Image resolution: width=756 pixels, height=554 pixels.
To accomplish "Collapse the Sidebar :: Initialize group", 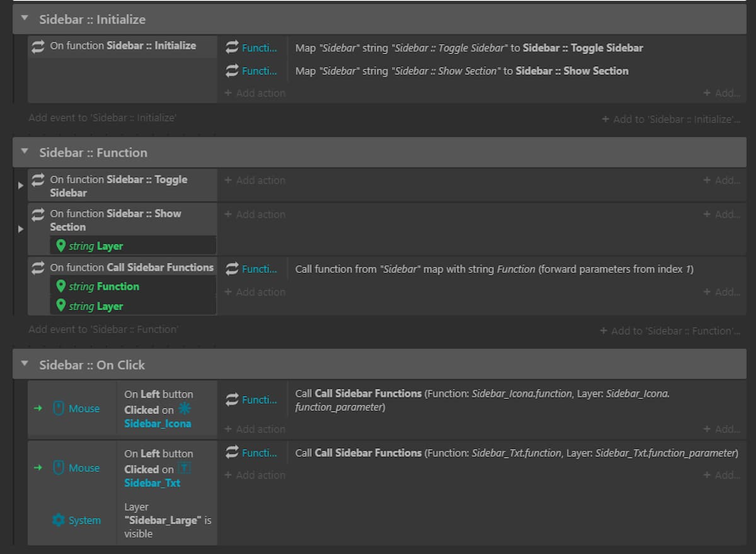I will coord(25,19).
